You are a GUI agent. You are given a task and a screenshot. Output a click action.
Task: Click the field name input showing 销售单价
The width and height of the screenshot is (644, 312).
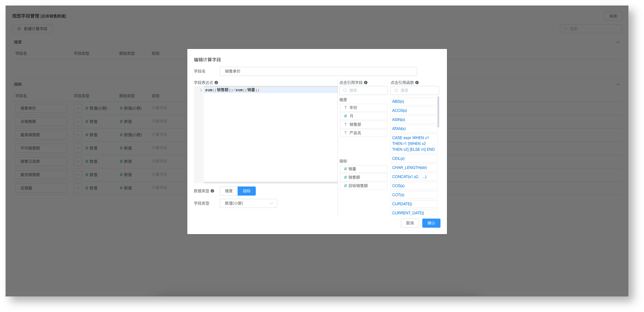318,71
